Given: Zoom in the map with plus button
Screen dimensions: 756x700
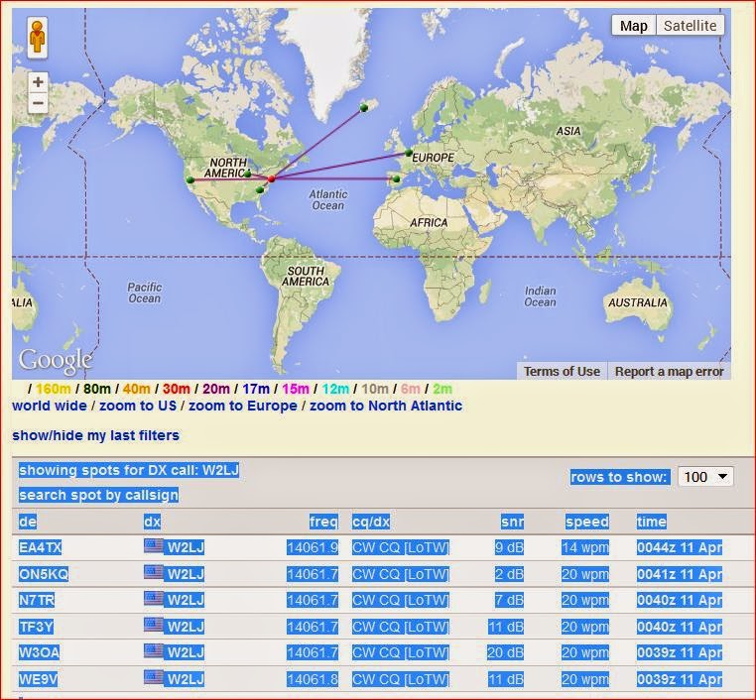Looking at the screenshot, I should click(x=38, y=82).
